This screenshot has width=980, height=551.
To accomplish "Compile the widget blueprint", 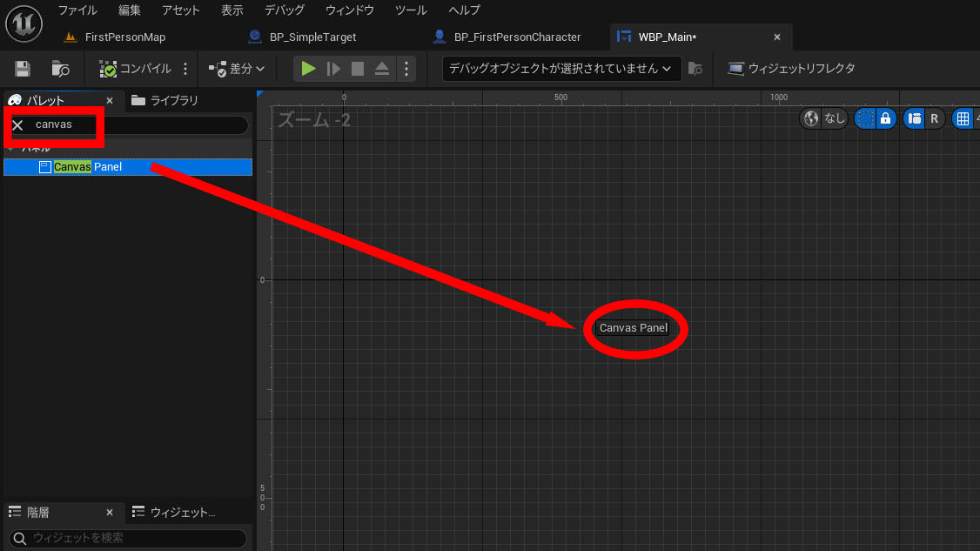I will [135, 69].
